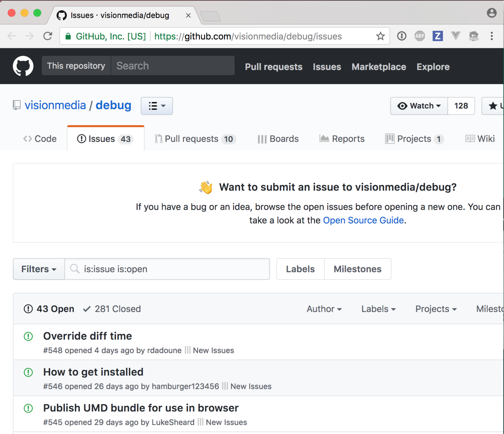
Task: Click open-issue icon for How to get installed
Action: coord(28,372)
